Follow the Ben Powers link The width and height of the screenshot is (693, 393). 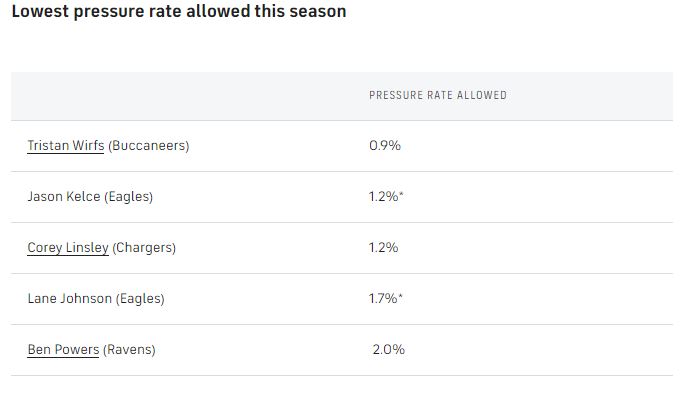pyautogui.click(x=63, y=350)
